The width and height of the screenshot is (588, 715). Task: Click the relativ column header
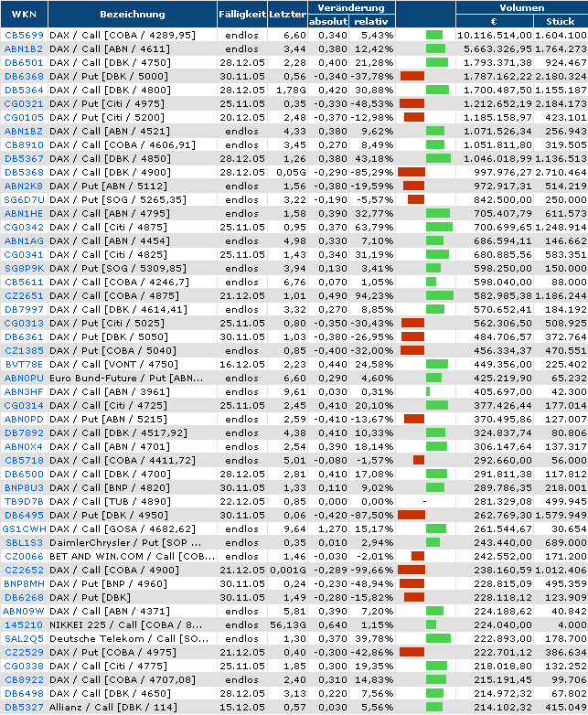[371, 21]
